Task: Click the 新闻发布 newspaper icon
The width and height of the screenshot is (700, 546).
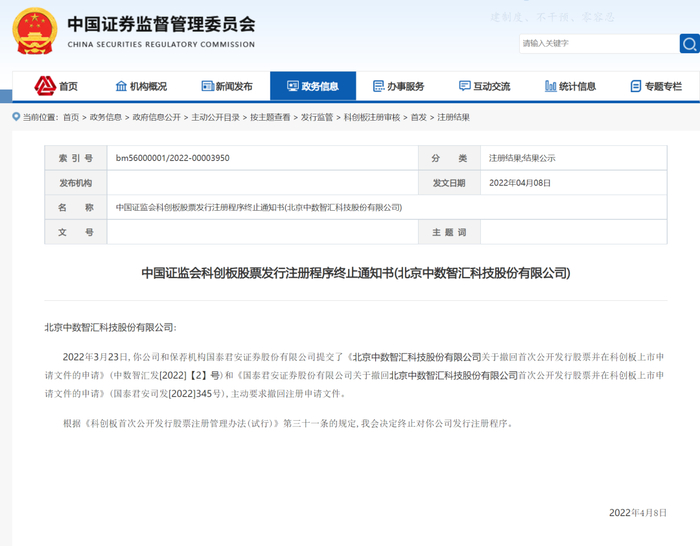Action: [x=207, y=86]
